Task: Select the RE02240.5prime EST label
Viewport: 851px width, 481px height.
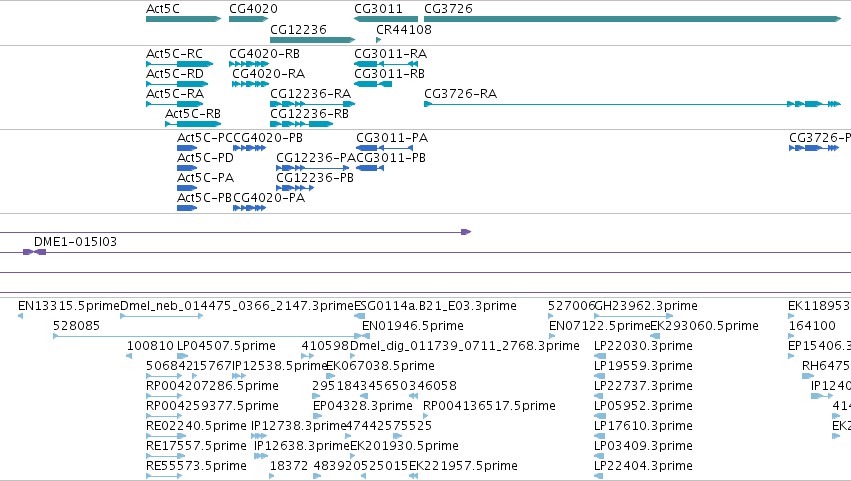Action: click(196, 426)
